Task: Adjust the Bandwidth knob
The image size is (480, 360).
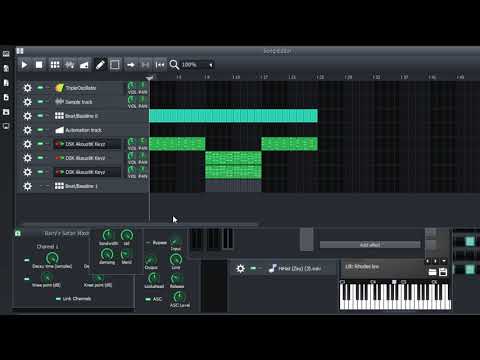Action: coord(107,235)
